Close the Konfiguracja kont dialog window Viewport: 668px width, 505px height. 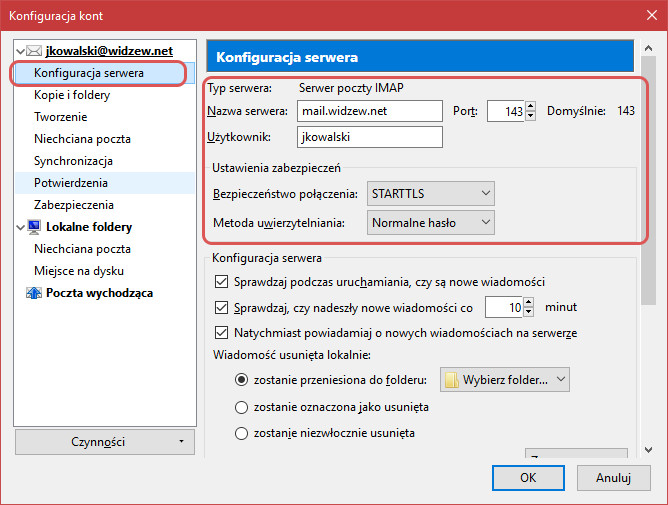[x=643, y=16]
